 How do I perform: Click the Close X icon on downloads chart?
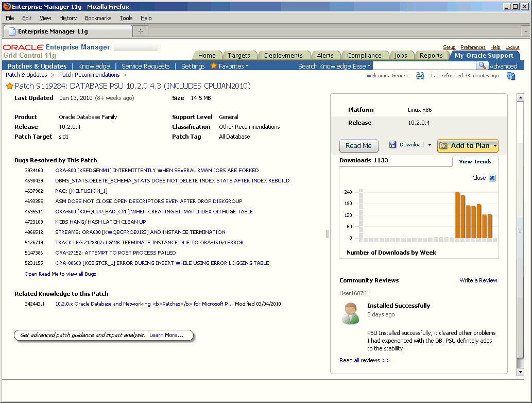pos(492,178)
